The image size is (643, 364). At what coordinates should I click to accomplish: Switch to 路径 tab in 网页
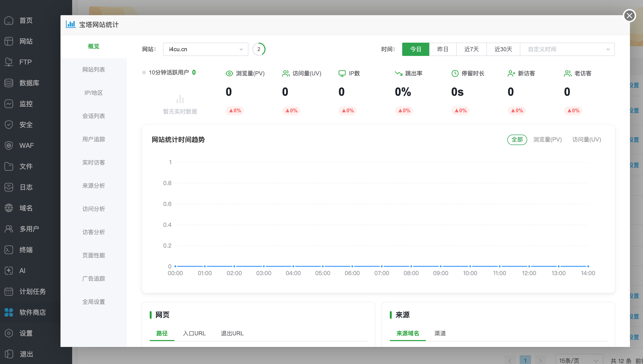pos(162,333)
